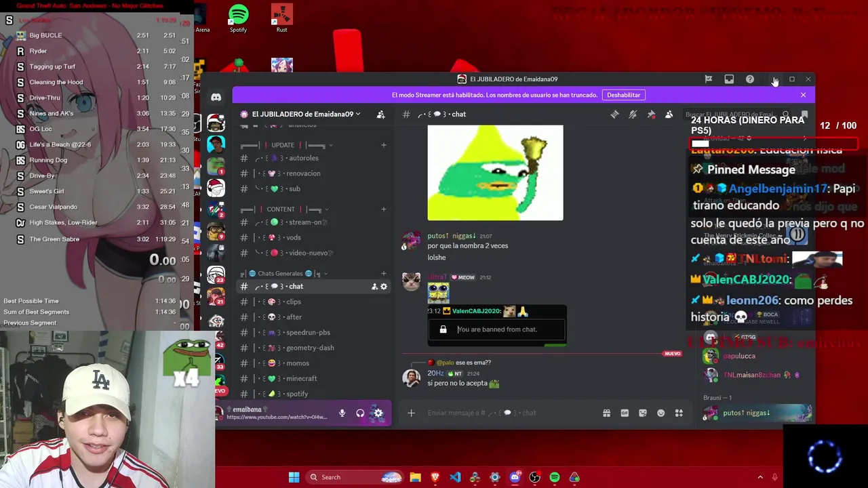Image resolution: width=868 pixels, height=488 pixels.
Task: Collapse the Chats Generales category
Action: point(284,274)
